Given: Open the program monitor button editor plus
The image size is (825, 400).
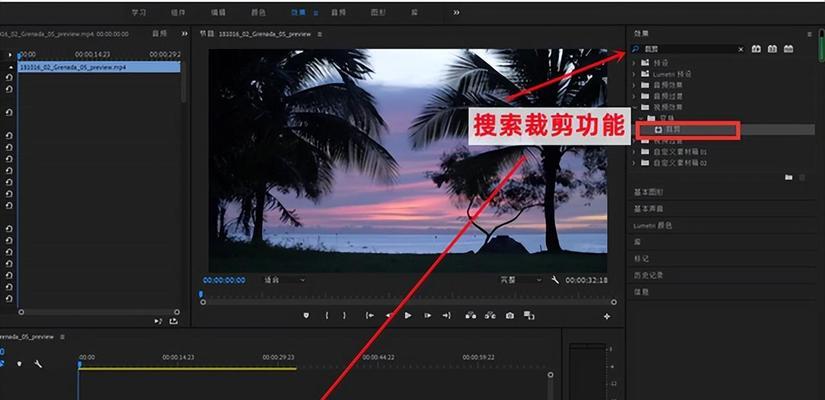Looking at the screenshot, I should [607, 316].
